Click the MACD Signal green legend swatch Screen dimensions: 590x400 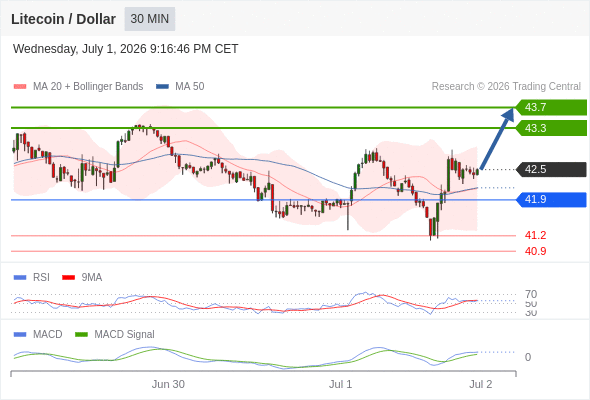pyautogui.click(x=81, y=335)
